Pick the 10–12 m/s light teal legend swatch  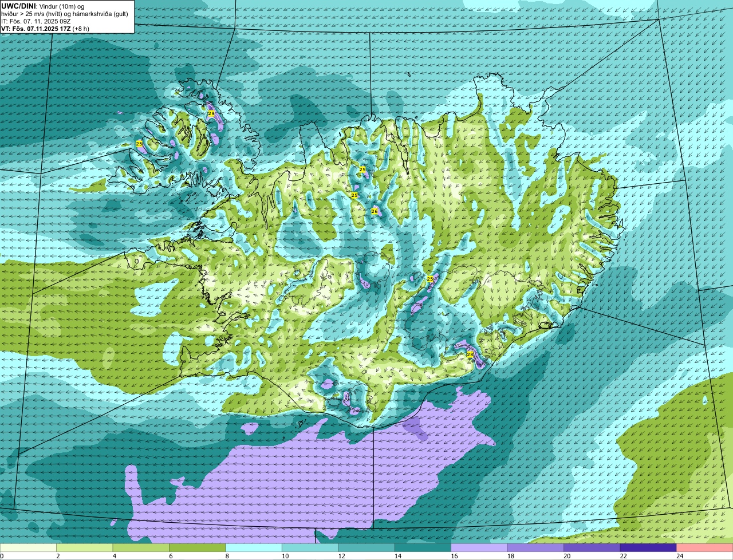point(310,547)
